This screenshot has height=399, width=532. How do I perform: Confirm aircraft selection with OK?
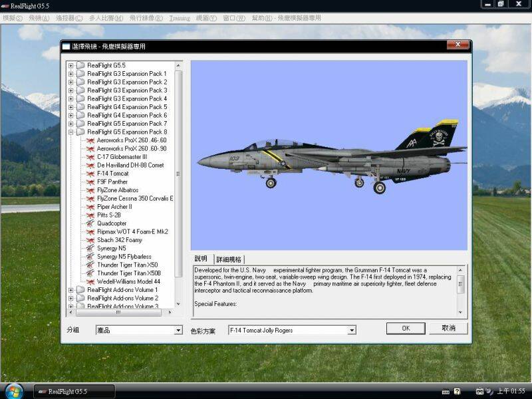click(406, 328)
